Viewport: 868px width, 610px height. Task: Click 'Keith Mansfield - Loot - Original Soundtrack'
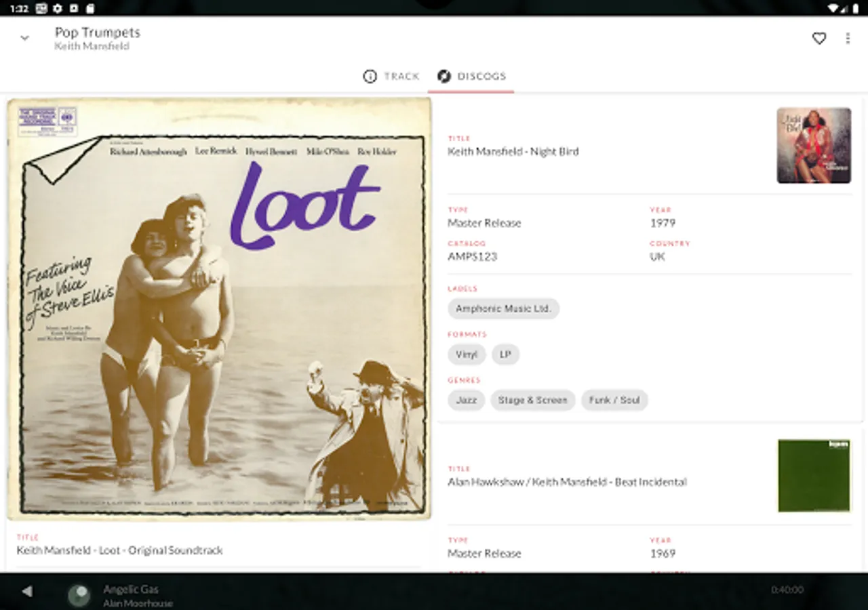point(120,550)
